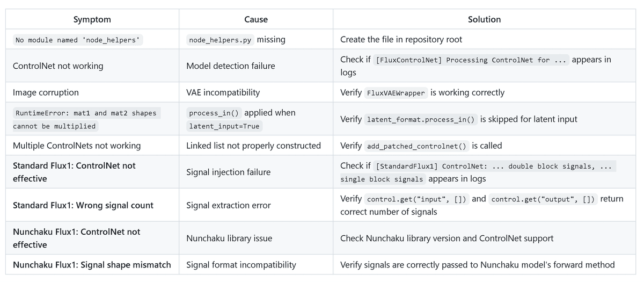Viewport: 644px width, 282px height.
Task: Click "Create the file in repository root" cell
Action: coord(401,39)
